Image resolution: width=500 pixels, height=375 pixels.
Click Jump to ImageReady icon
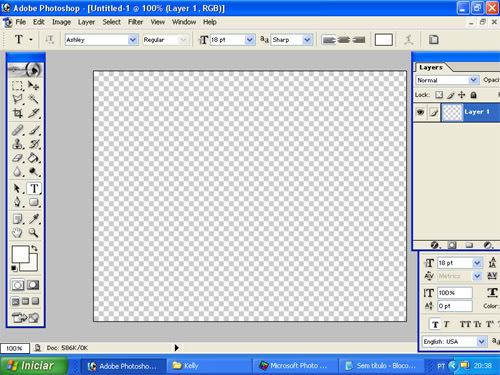pos(25,318)
